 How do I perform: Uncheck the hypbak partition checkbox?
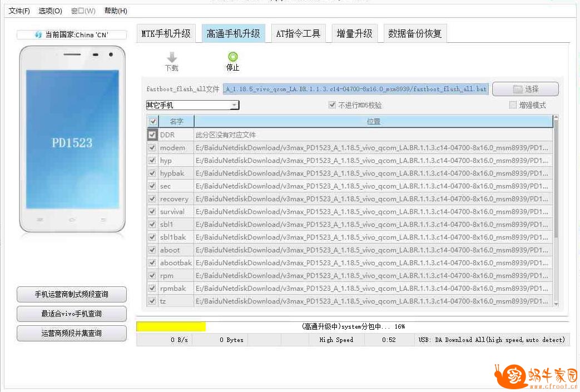pos(152,173)
